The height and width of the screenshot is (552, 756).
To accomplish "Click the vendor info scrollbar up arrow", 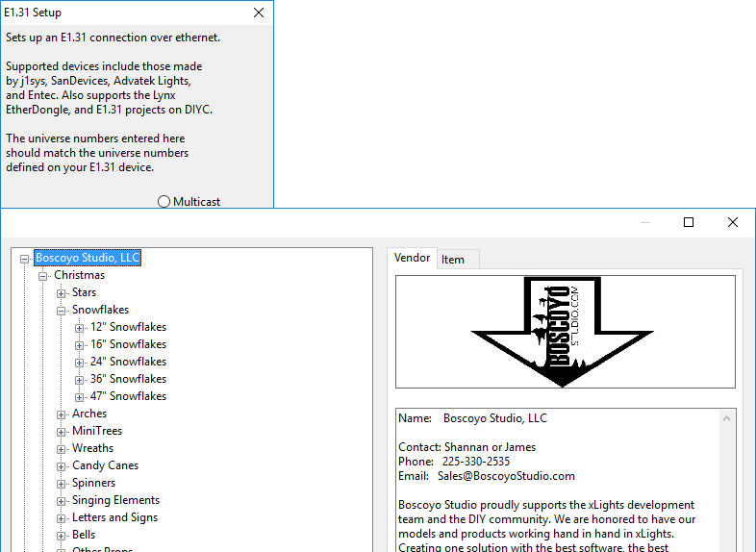I will point(726,418).
